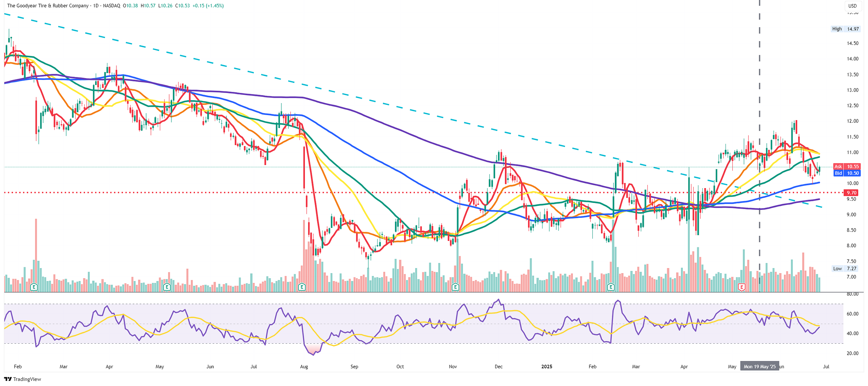868x386 pixels.
Task: Click the NASDAQ exchange label
Action: click(111, 6)
